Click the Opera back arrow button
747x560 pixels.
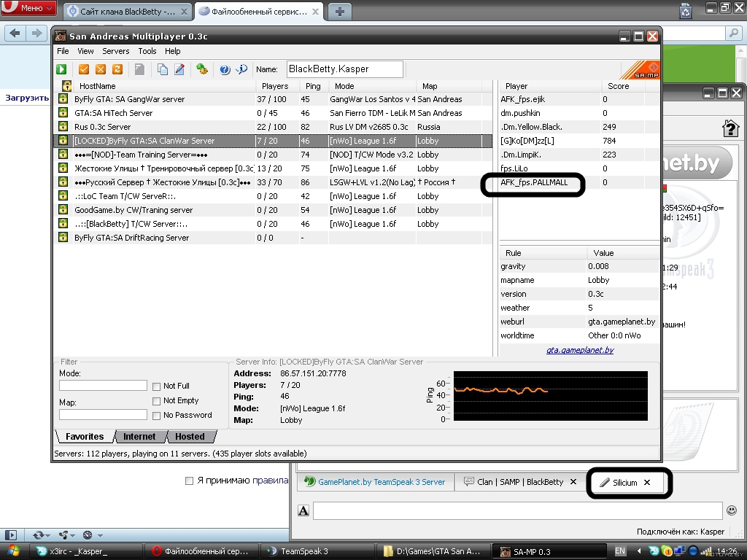[15, 33]
